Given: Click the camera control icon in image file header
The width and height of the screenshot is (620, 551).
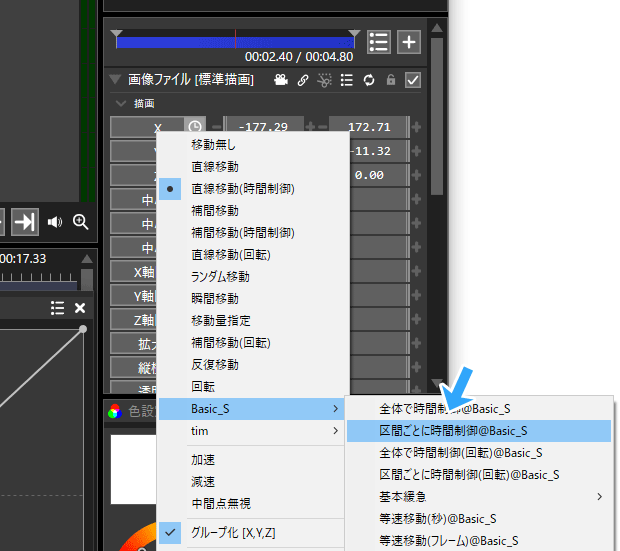Looking at the screenshot, I should [281, 80].
